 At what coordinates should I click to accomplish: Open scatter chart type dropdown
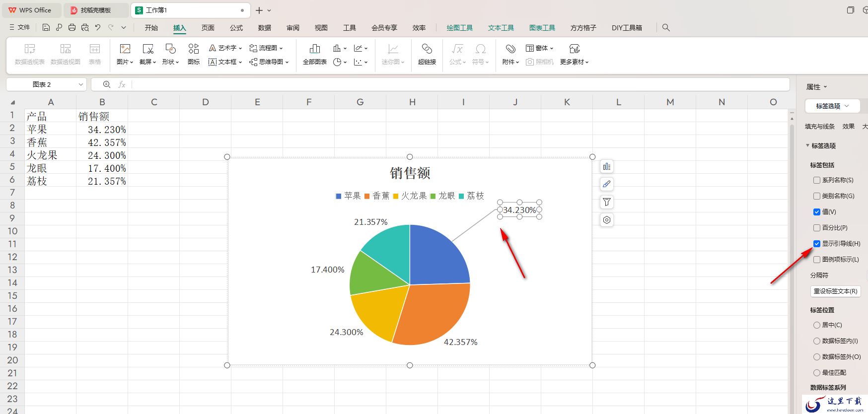click(361, 62)
